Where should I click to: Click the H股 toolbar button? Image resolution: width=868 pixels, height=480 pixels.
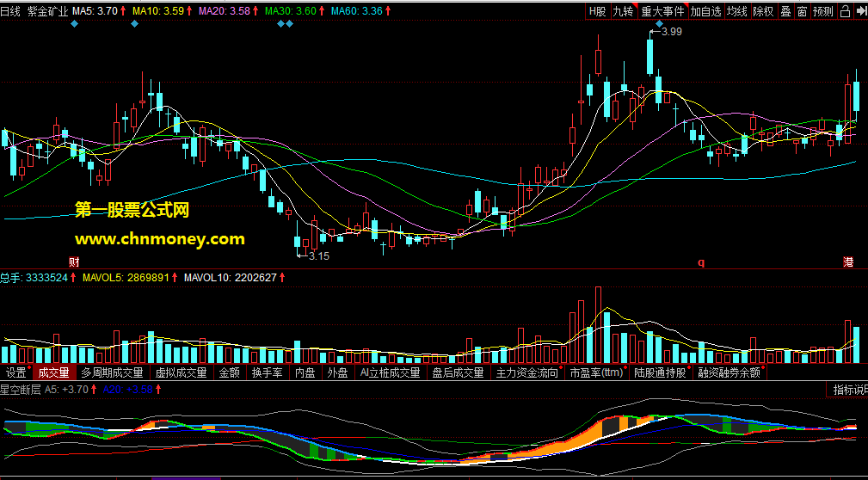[597, 11]
